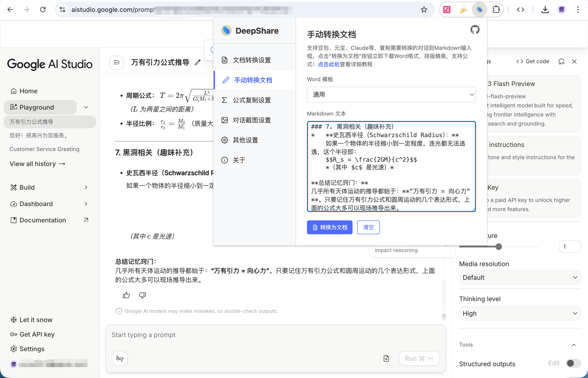Toggle the Structured outputs switch

click(573, 363)
